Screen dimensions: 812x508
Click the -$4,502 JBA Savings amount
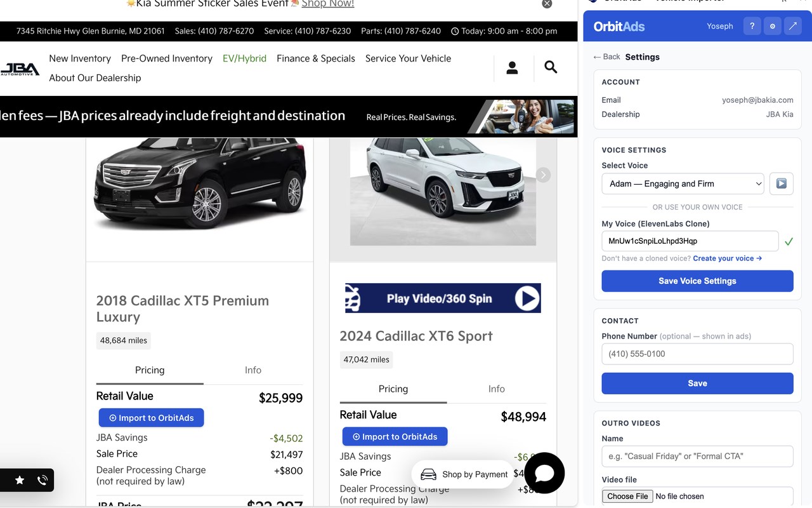[286, 438]
